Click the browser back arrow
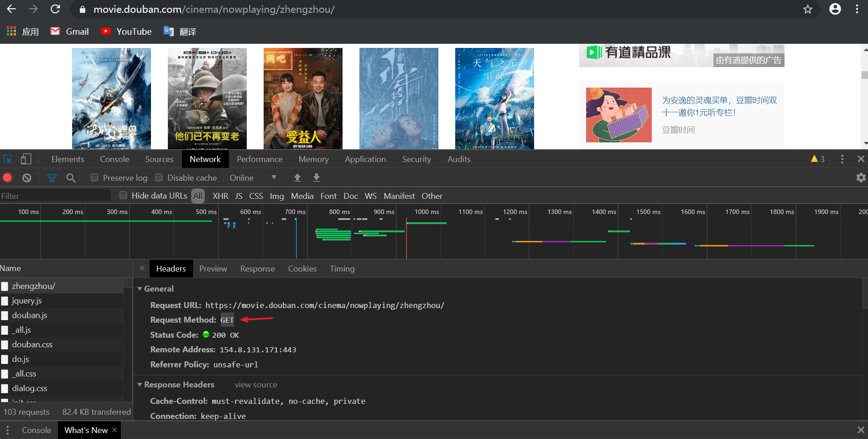 coord(11,9)
